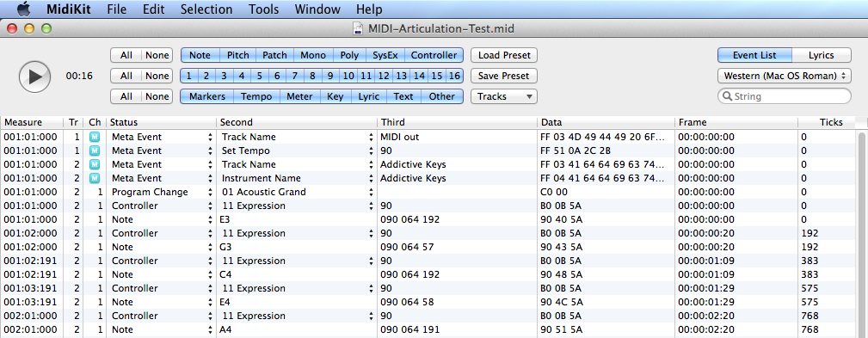Toggle the Meter meta filter
This screenshot has width=868, height=338.
coord(299,96)
